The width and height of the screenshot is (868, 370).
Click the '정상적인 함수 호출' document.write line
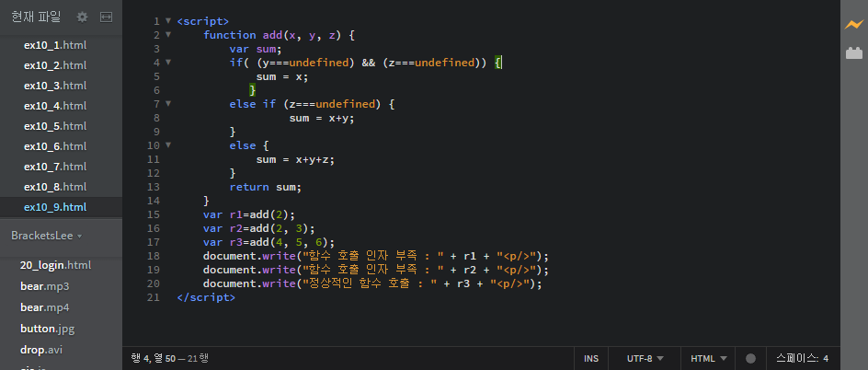tap(372, 284)
